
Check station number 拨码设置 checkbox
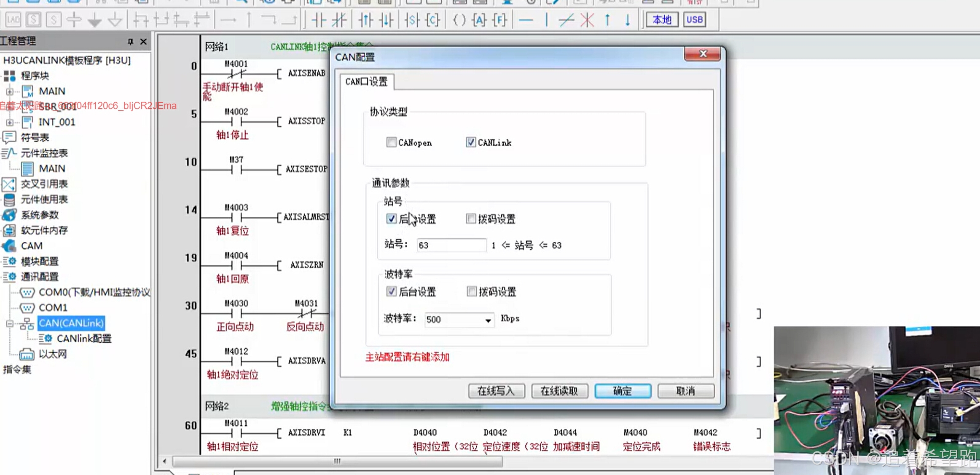[x=471, y=219]
